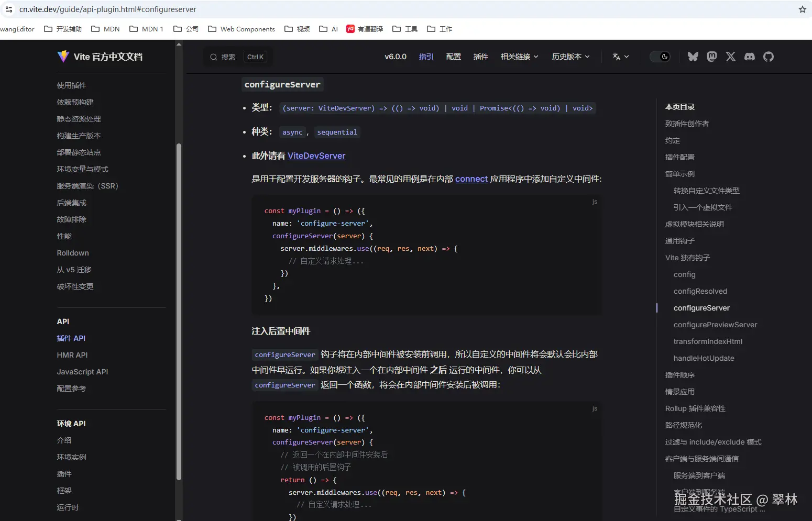812x521 pixels.
Task: Open the GitHub repository icon
Action: click(769, 57)
